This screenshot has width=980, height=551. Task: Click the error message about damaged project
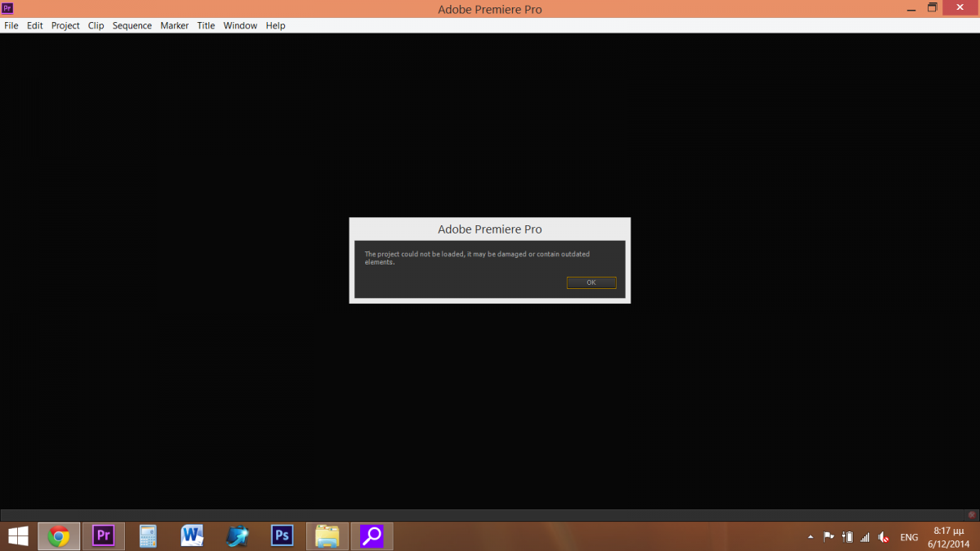point(477,258)
